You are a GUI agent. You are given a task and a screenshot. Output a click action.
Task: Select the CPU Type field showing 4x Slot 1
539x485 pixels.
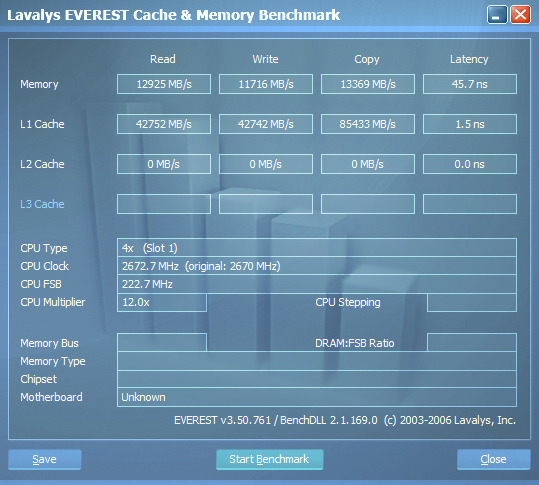[317, 247]
